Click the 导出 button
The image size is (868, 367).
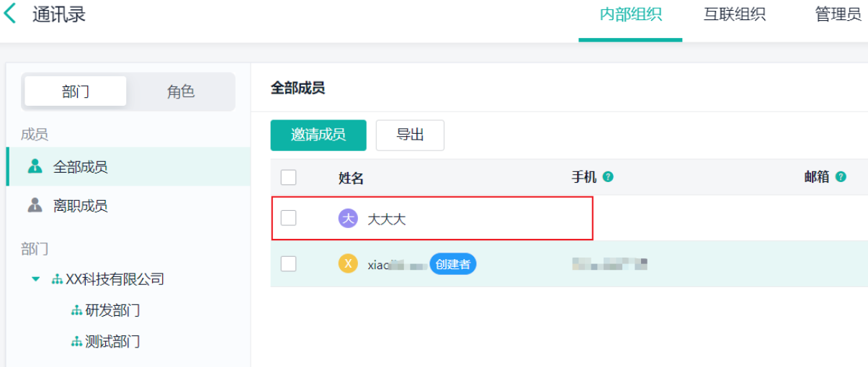(x=410, y=135)
